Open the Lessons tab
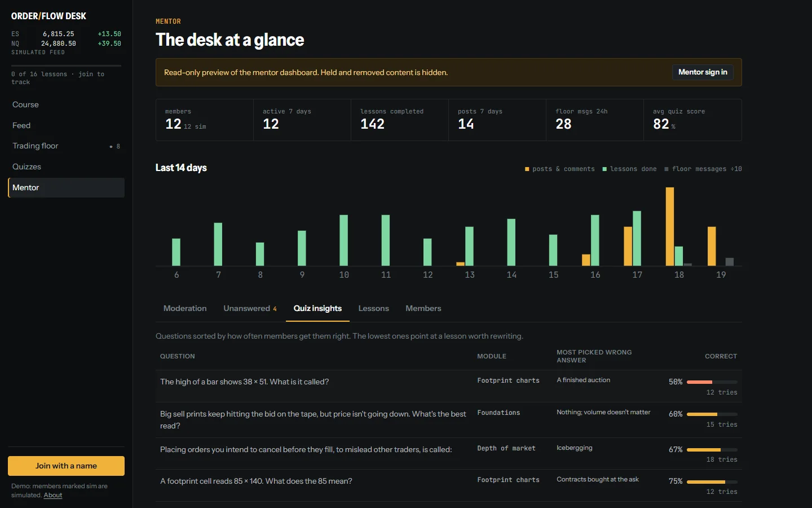The height and width of the screenshot is (508, 812). click(373, 308)
